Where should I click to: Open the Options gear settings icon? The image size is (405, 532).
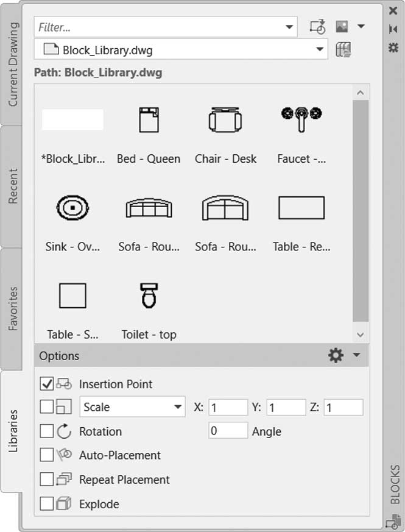pyautogui.click(x=336, y=355)
